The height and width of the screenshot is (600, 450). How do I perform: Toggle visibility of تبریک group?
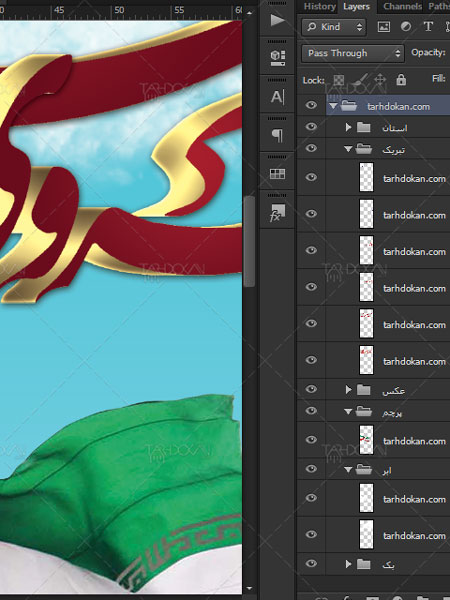click(x=311, y=148)
